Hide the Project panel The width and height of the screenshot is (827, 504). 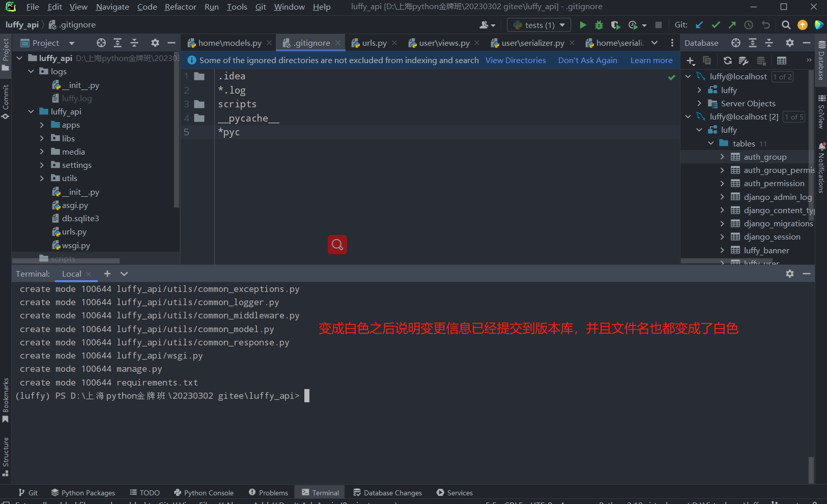172,43
